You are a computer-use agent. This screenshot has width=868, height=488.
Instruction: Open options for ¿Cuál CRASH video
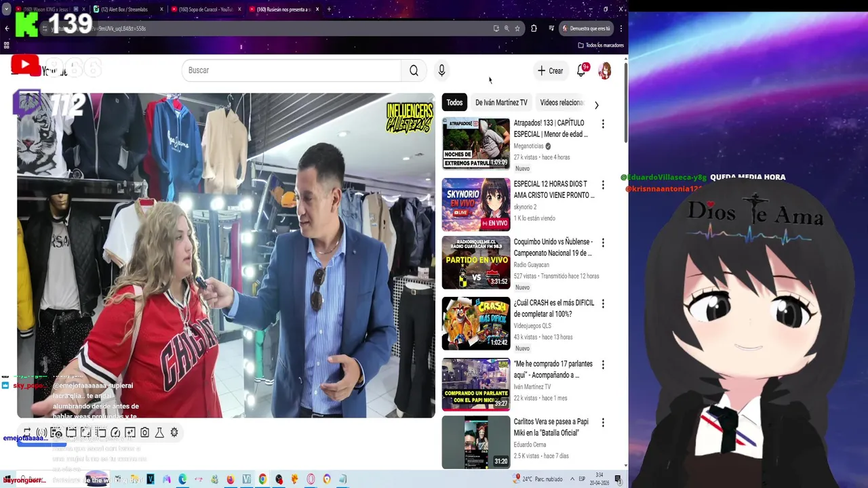[603, 304]
